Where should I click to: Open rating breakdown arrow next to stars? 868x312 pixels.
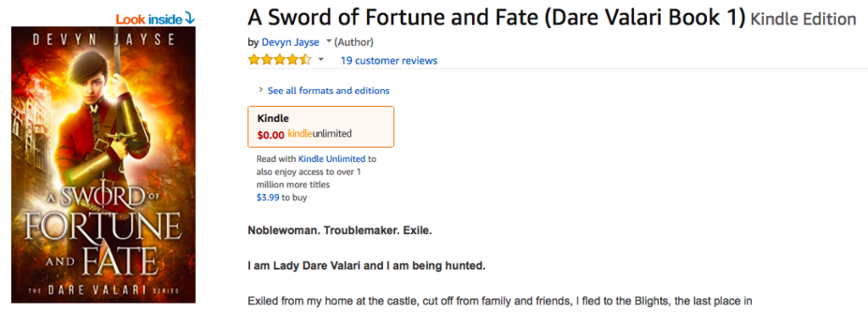tap(320, 59)
